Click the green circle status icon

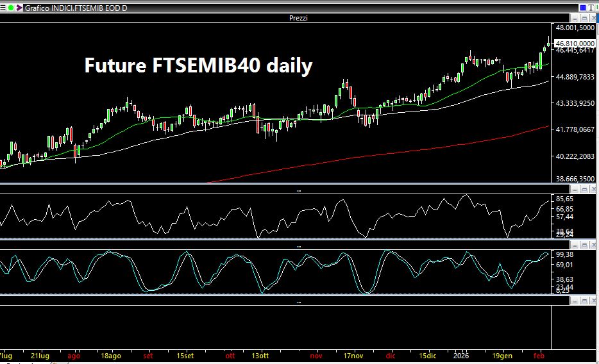(x=12, y=7)
